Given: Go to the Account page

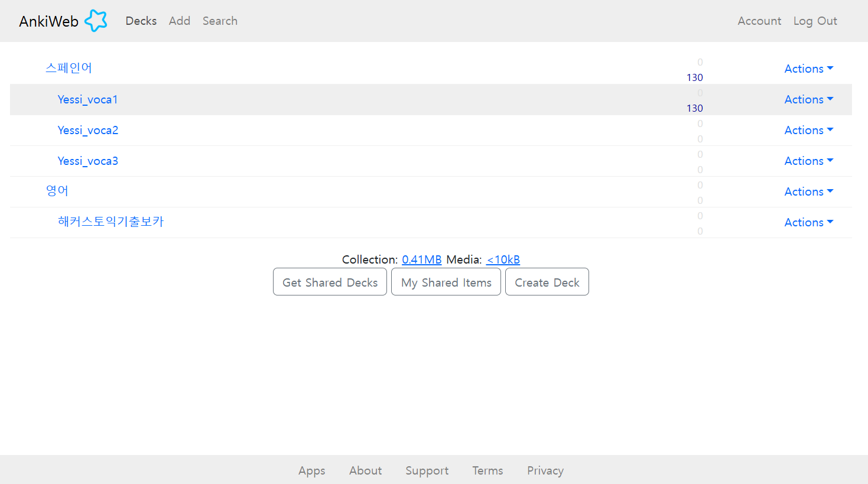Looking at the screenshot, I should tap(759, 21).
